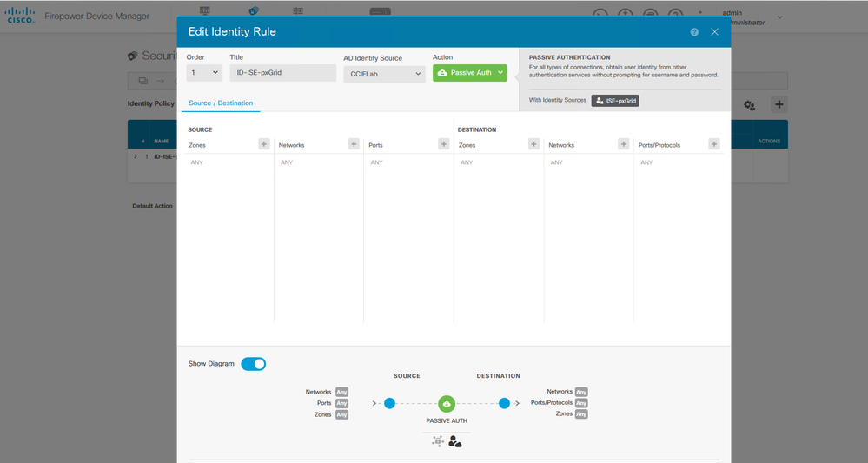Click the PASSIVE AUTHENTICATION heading

570,57
